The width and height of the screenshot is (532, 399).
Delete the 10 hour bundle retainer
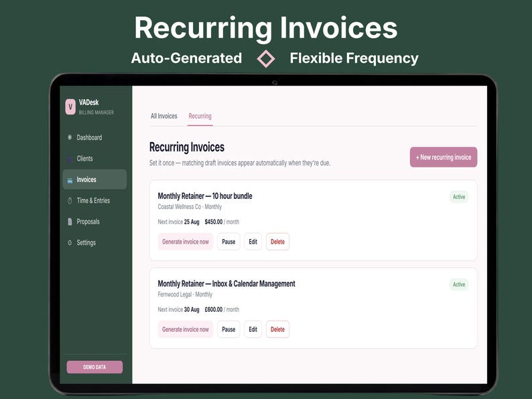(277, 242)
